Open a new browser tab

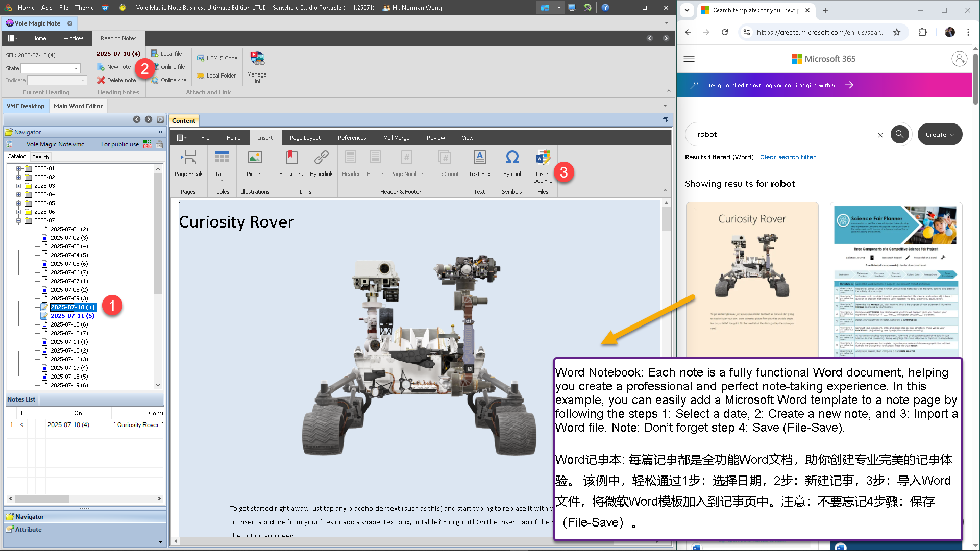point(826,10)
